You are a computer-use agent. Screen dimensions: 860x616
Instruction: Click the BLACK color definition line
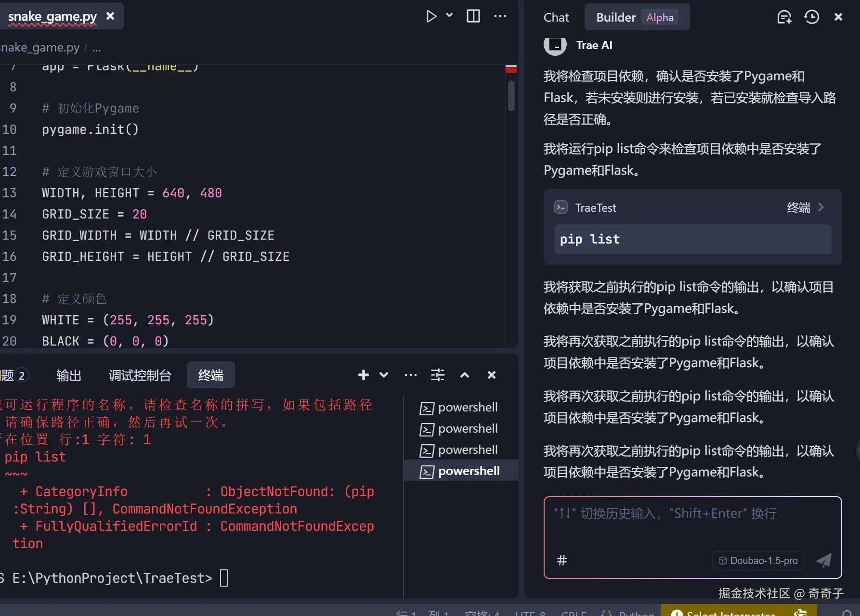[x=105, y=341]
